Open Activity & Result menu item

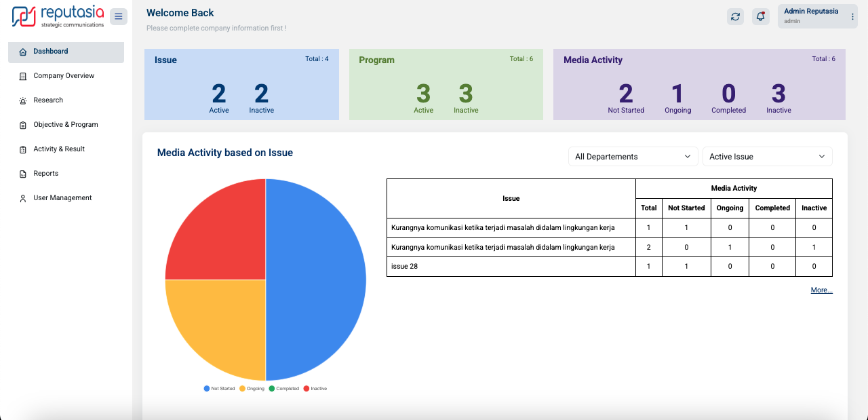59,149
